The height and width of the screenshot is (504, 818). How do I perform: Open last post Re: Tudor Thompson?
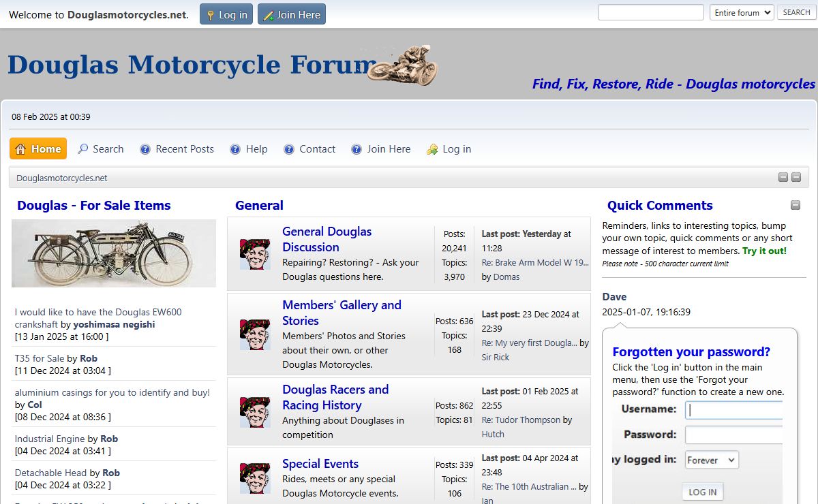click(x=521, y=420)
